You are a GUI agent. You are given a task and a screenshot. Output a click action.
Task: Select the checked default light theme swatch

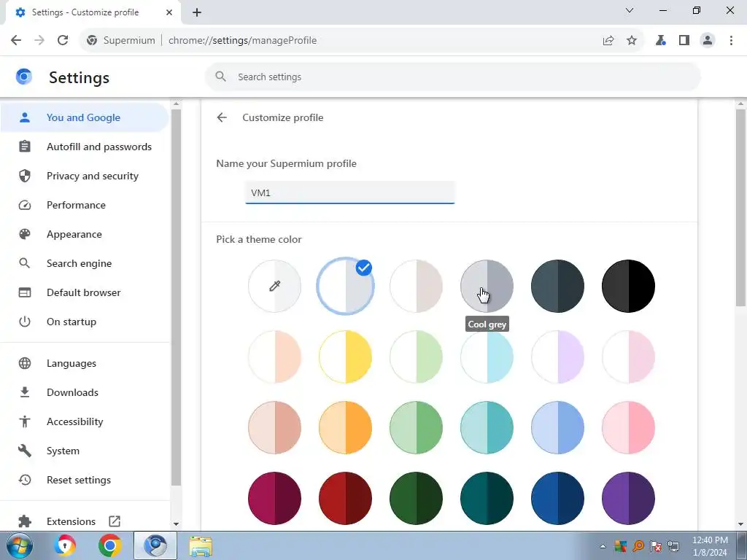345,286
